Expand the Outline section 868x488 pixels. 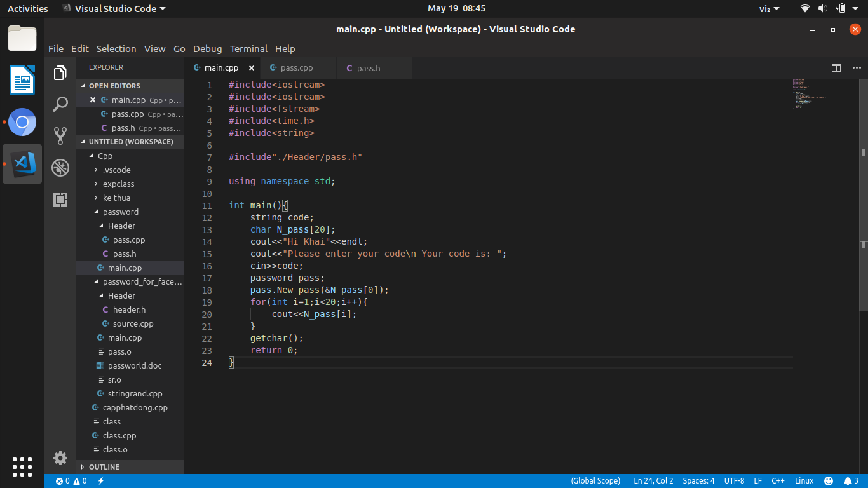[x=104, y=467]
